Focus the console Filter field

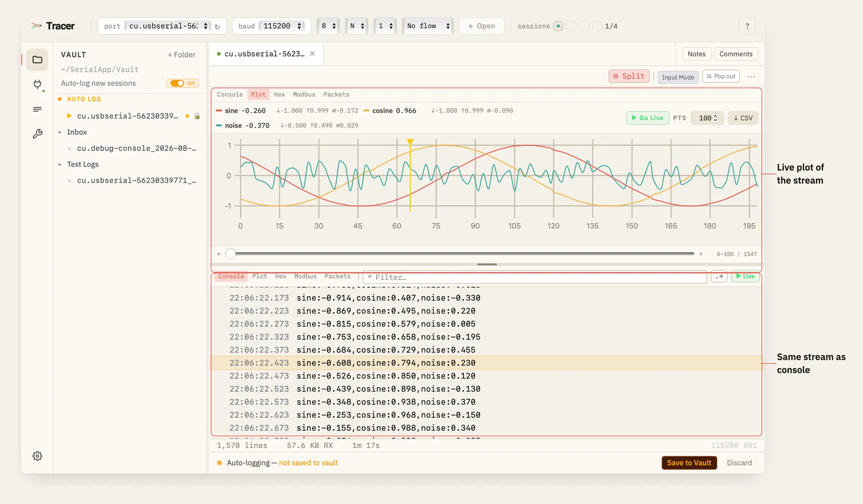[535, 277]
